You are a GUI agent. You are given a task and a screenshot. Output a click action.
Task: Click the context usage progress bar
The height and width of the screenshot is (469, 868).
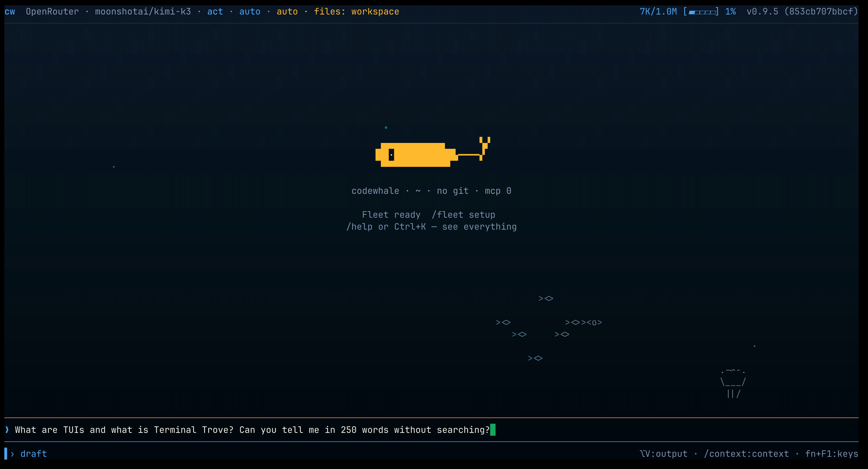701,12
